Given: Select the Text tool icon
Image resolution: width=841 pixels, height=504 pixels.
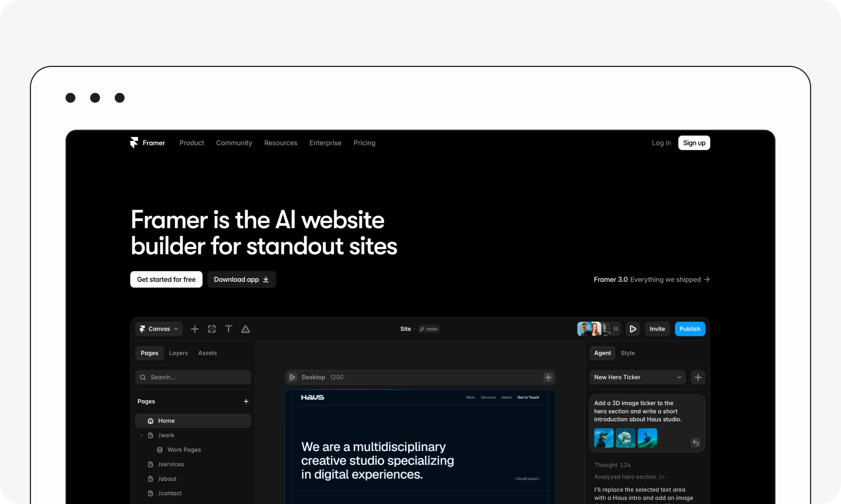Looking at the screenshot, I should click(x=229, y=329).
